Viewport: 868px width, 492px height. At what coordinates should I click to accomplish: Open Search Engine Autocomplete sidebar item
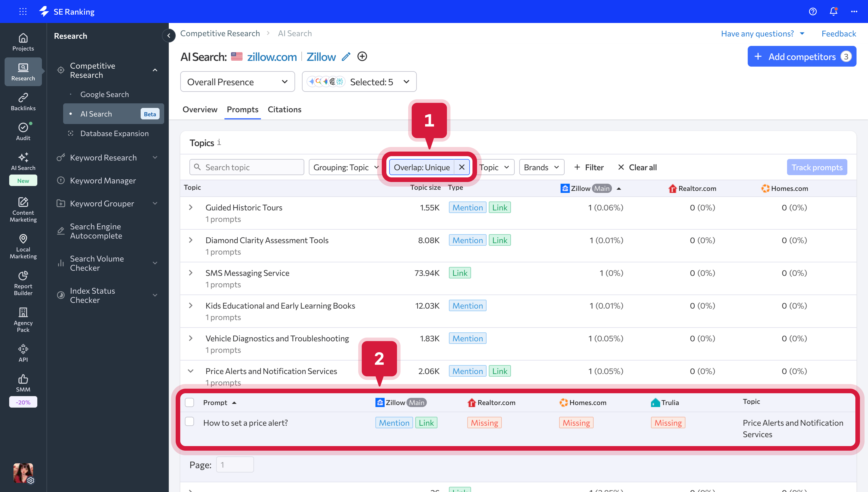tap(96, 231)
